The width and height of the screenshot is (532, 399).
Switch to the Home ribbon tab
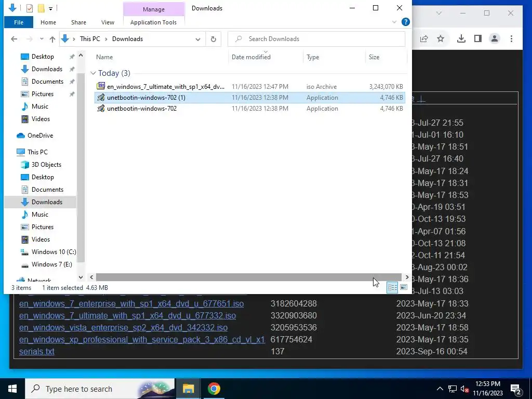coord(48,22)
